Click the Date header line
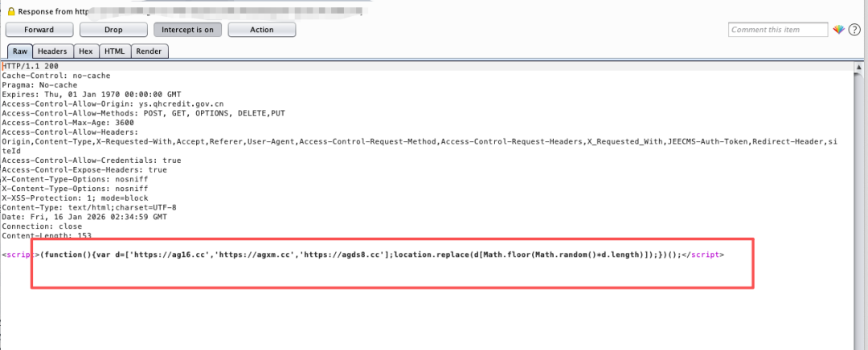This screenshot has width=868, height=350. point(84,217)
